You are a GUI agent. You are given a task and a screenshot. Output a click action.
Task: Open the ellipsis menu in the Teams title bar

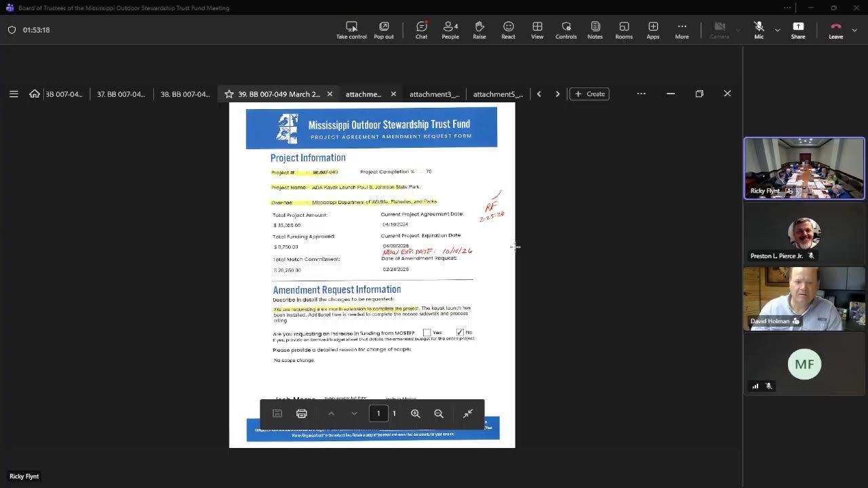pyautogui.click(x=787, y=7)
